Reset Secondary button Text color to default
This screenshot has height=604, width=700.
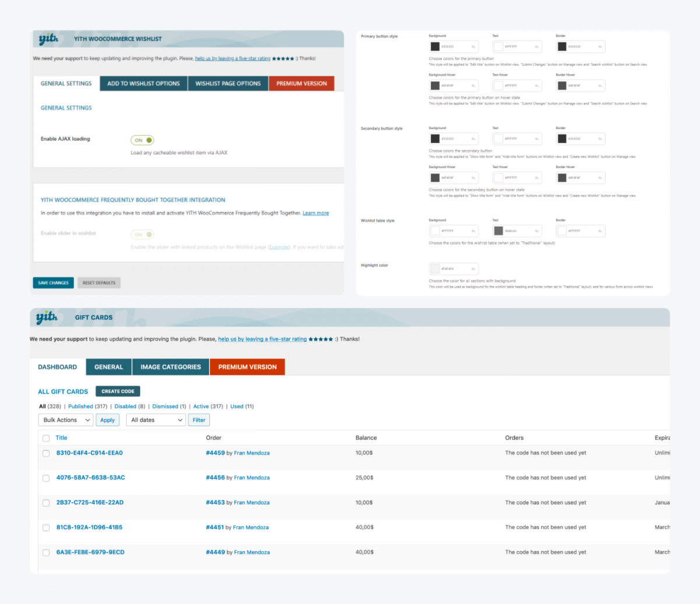click(x=538, y=139)
